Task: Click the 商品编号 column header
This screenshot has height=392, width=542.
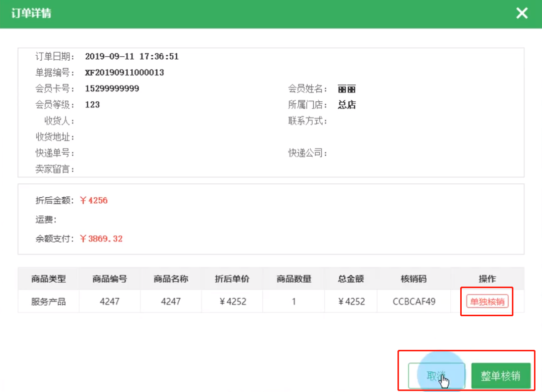Action: coord(109,279)
